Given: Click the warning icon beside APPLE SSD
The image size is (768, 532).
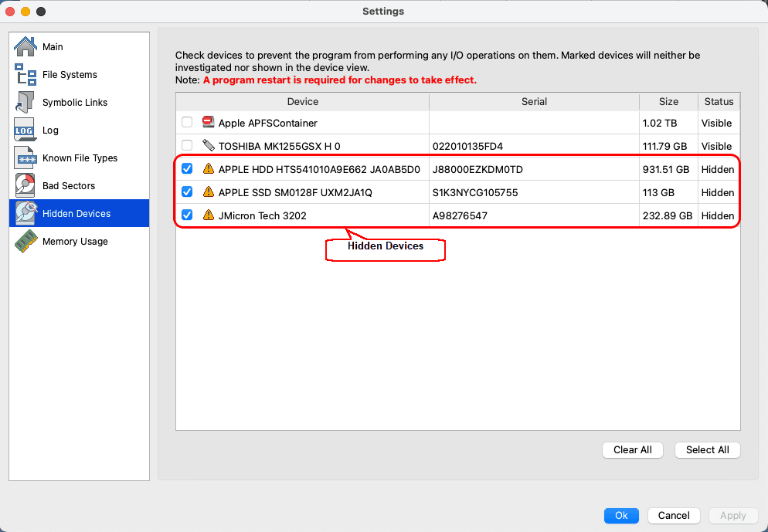Looking at the screenshot, I should click(x=208, y=191).
